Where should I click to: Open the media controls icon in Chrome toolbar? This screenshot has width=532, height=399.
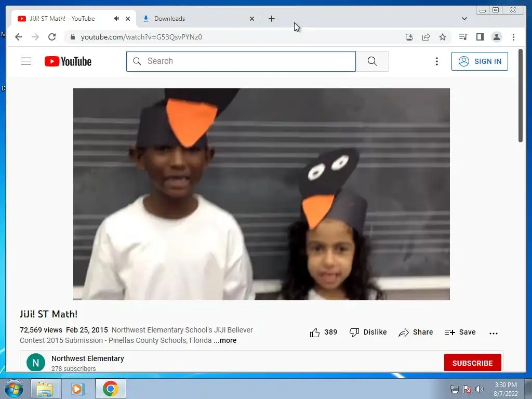click(x=463, y=37)
